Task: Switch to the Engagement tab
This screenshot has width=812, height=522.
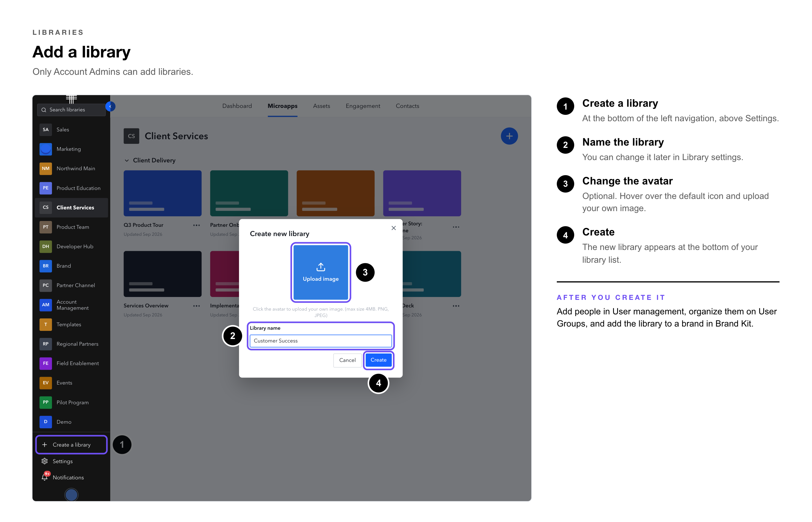Action: pos(362,106)
